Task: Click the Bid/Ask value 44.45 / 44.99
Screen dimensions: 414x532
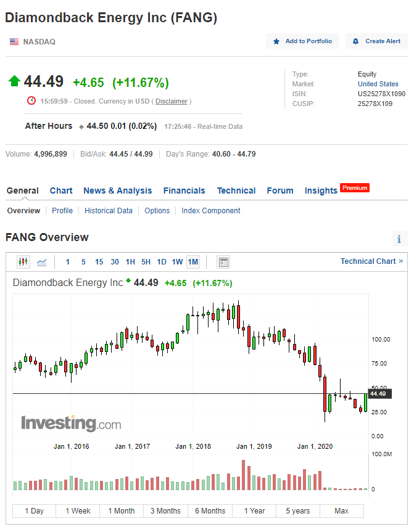Action: click(131, 154)
